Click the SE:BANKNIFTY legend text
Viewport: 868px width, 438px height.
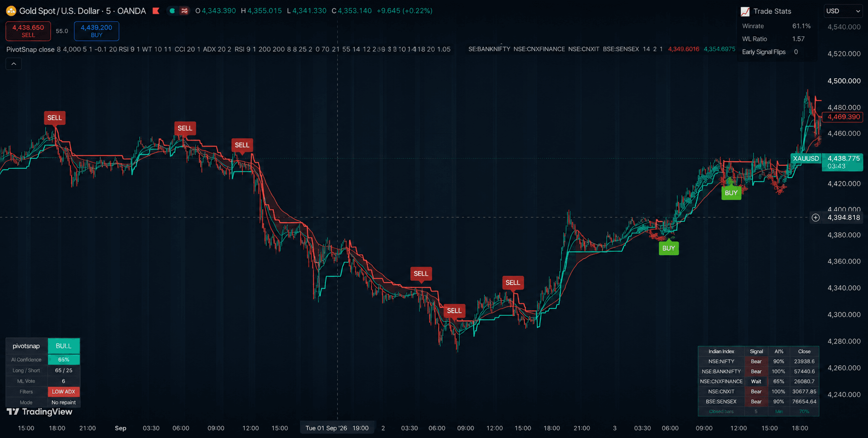[x=489, y=49]
